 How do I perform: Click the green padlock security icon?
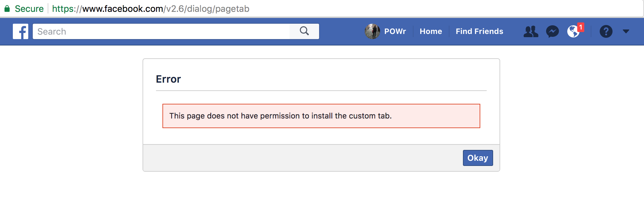click(7, 9)
